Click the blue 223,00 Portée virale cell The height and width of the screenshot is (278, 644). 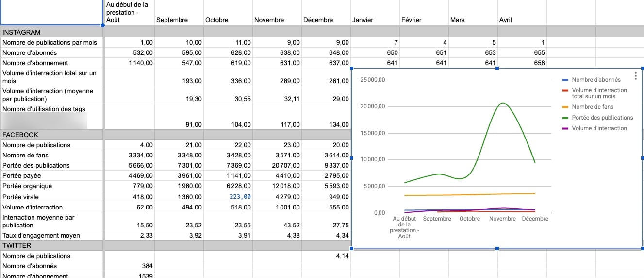coord(228,197)
